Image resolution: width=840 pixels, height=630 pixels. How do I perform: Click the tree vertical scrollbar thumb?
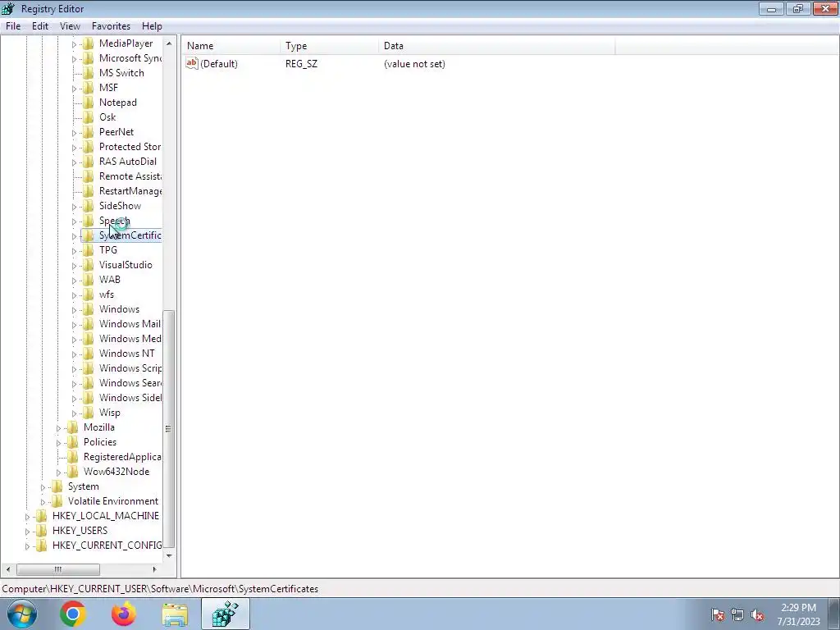click(169, 428)
